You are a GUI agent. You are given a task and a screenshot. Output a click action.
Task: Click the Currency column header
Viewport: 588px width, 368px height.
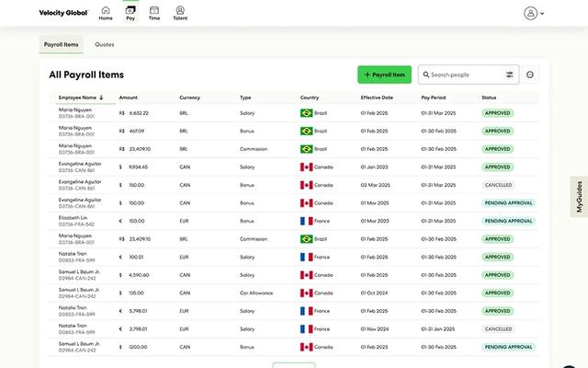coord(190,98)
